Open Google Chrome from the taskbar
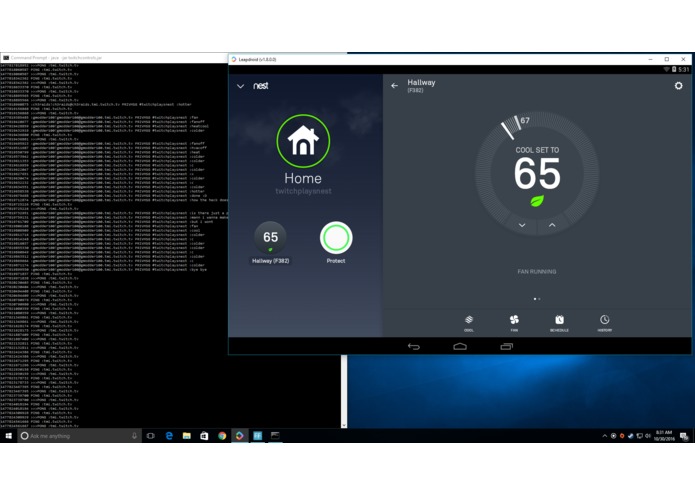 tap(222, 436)
